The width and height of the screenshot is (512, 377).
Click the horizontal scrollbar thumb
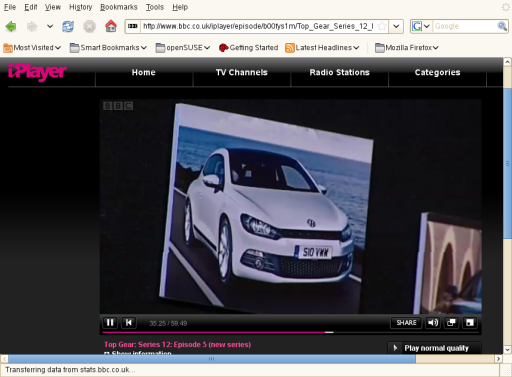[212, 359]
